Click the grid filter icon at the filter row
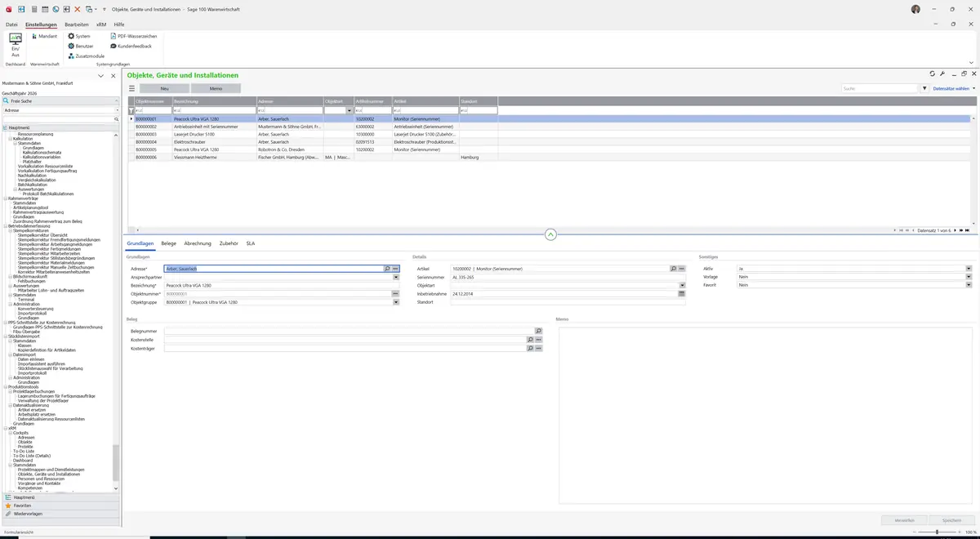Viewport: 980px width, 539px height. (131, 110)
